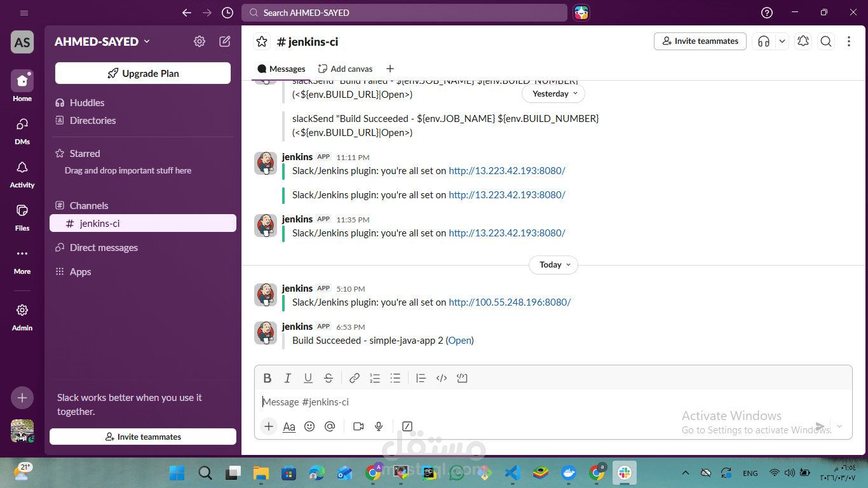
Task: Open the slash shortcuts menu
Action: pos(407,426)
